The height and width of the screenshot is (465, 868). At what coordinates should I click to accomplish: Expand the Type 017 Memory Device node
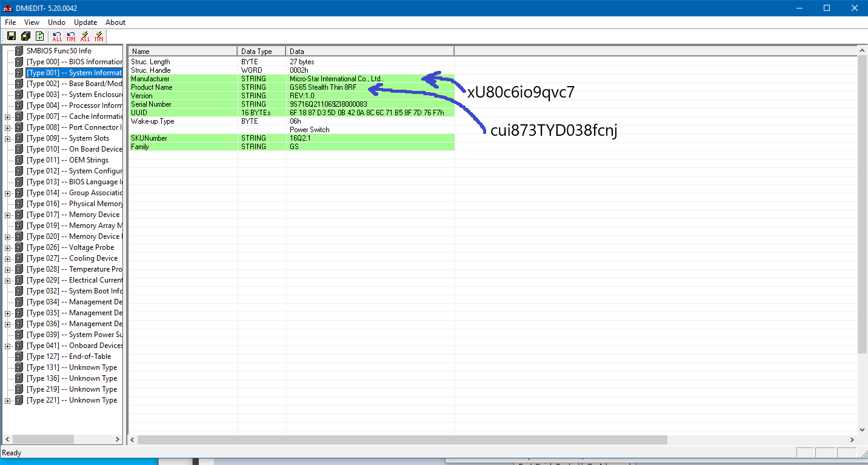(7, 215)
